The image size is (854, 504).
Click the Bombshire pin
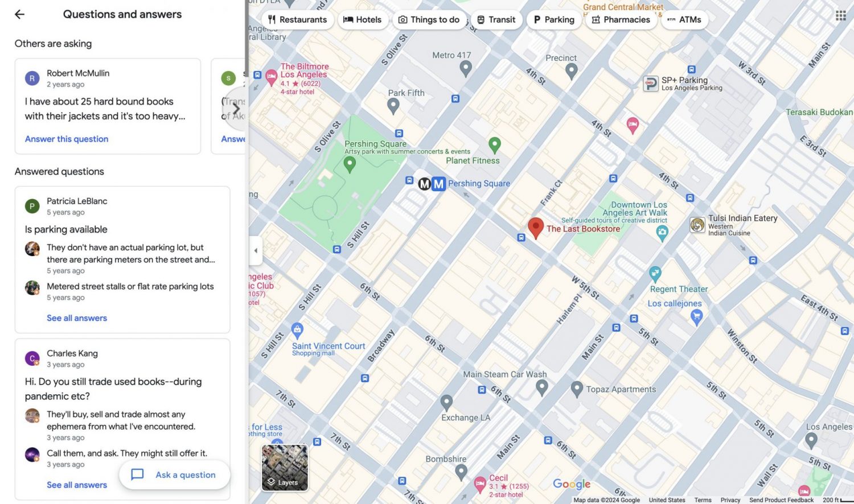click(461, 472)
